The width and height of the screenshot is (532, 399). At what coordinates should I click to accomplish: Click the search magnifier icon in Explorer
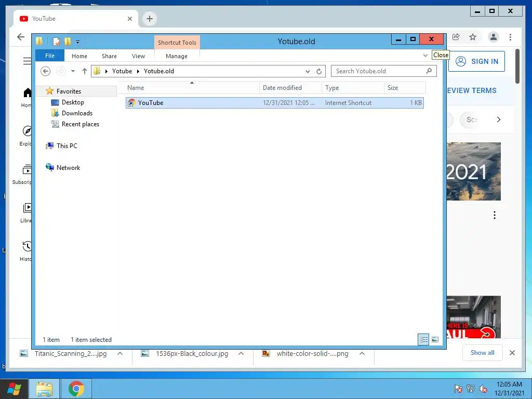[429, 71]
